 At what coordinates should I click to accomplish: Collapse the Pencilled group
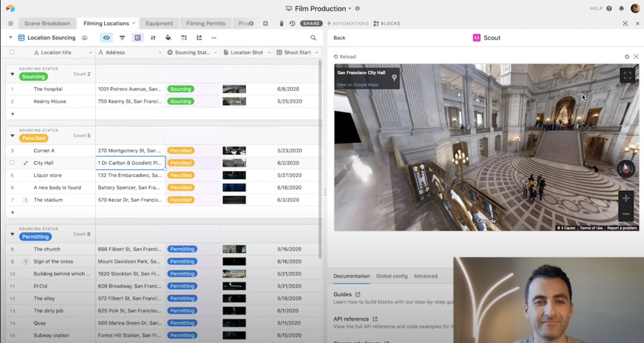click(x=12, y=136)
